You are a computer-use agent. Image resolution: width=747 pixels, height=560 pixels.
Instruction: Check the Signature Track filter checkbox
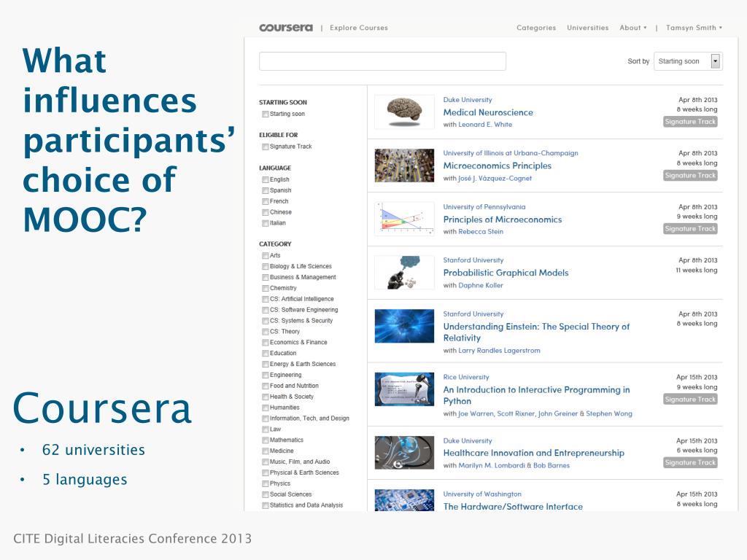click(265, 147)
